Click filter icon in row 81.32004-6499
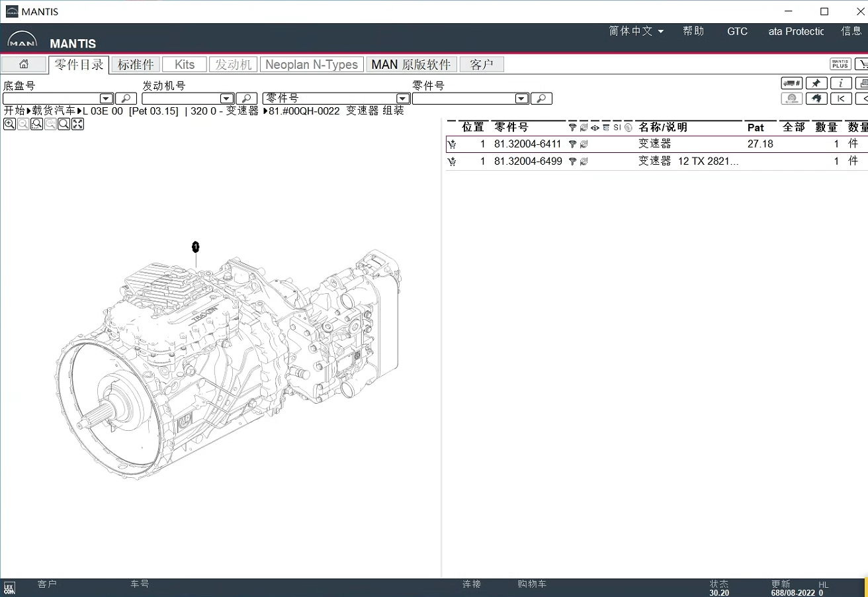The width and height of the screenshot is (868, 597). pyautogui.click(x=572, y=161)
